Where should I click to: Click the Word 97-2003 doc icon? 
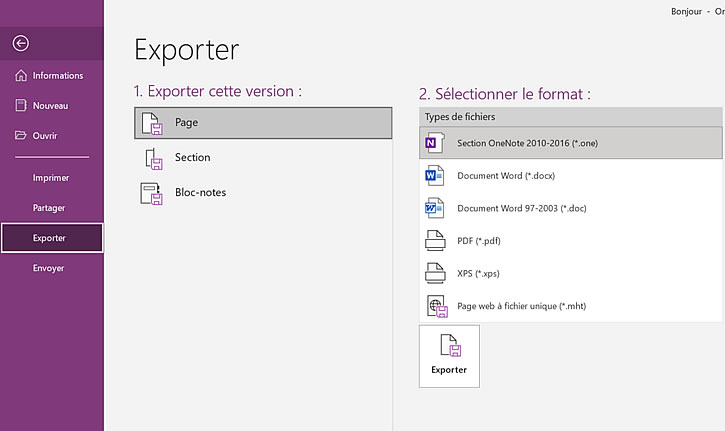[434, 208]
